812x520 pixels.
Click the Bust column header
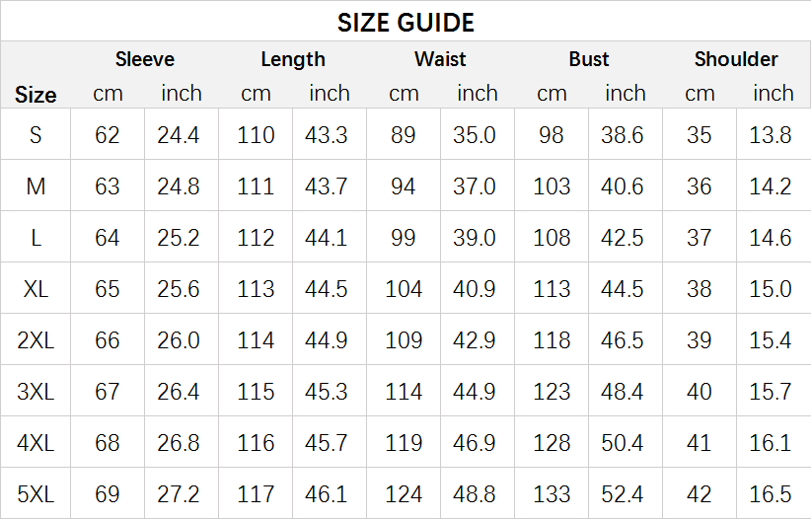(589, 59)
